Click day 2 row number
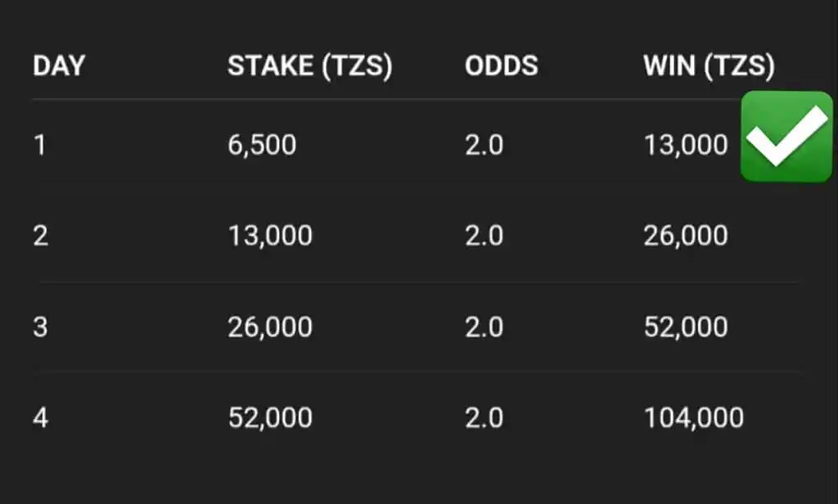The width and height of the screenshot is (838, 504). [41, 236]
